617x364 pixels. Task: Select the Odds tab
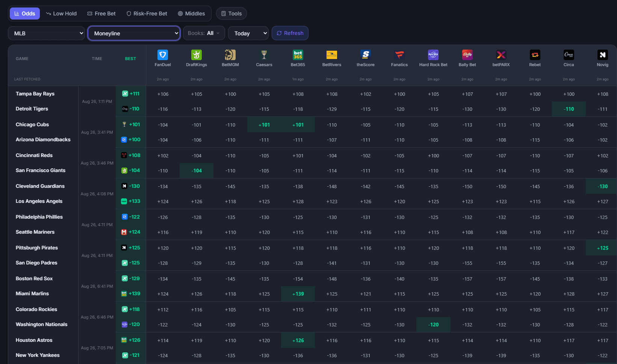[x=25, y=14]
